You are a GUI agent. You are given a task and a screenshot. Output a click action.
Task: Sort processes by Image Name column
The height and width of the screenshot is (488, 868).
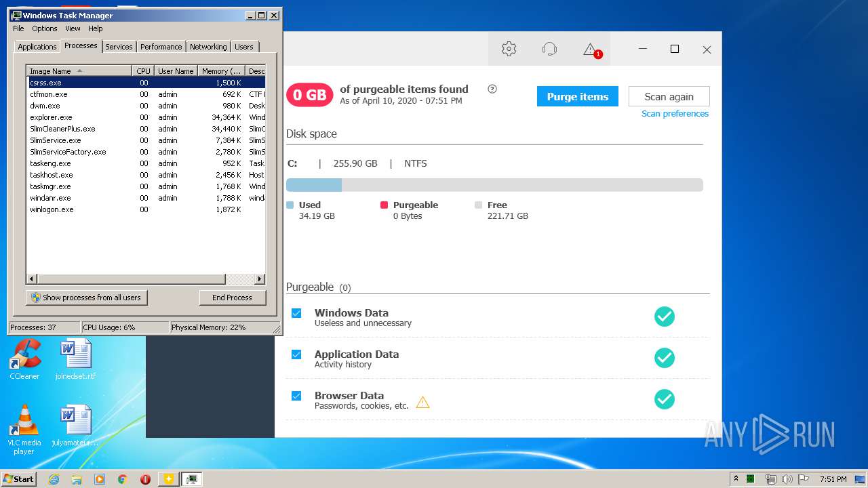click(79, 70)
